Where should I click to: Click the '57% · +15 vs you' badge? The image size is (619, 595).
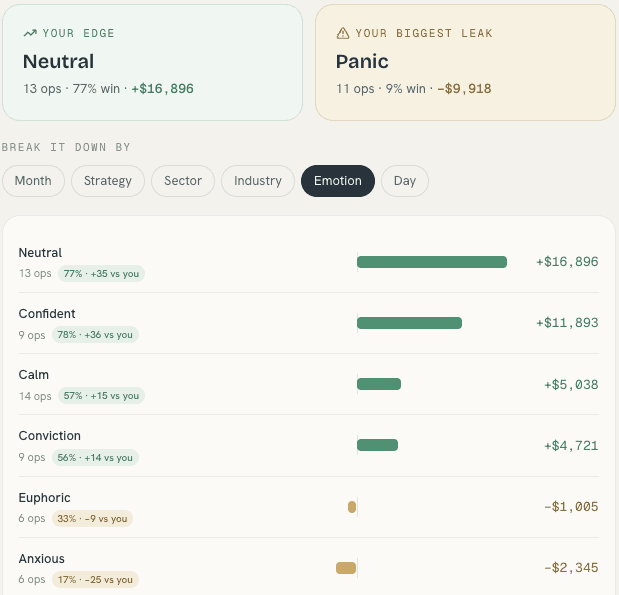[x=101, y=396]
